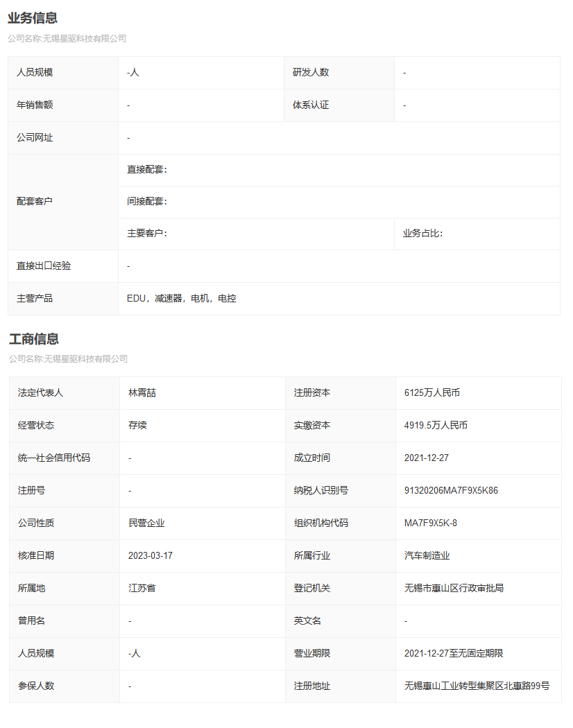This screenshot has height=728, width=573.
Task: Select organization code MA7F9X5K-8
Action: pyautogui.click(x=431, y=523)
